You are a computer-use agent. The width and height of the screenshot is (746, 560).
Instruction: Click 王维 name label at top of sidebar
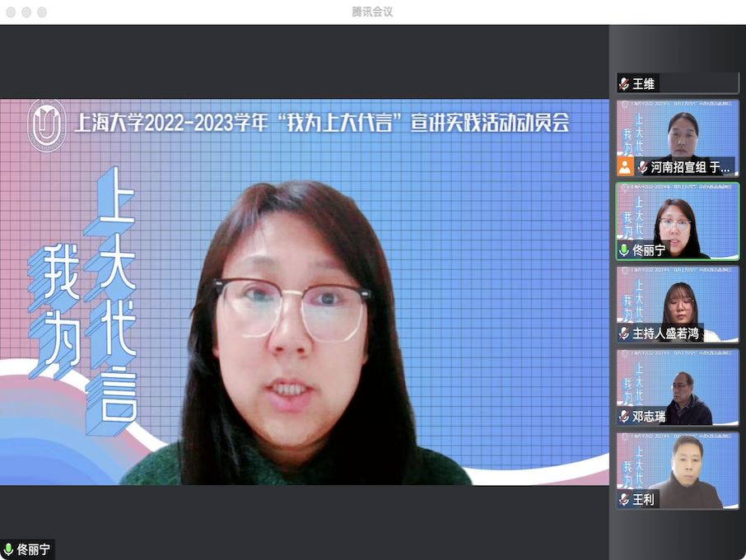643,84
